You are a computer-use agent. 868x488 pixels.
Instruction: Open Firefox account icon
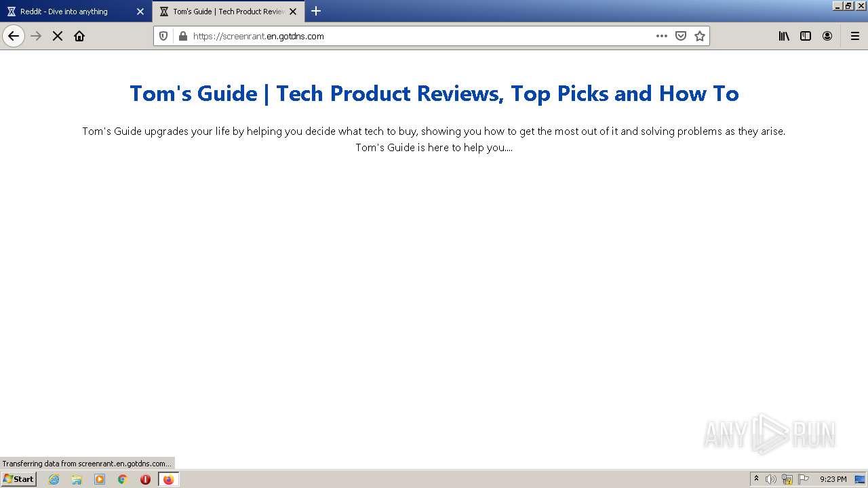click(827, 36)
